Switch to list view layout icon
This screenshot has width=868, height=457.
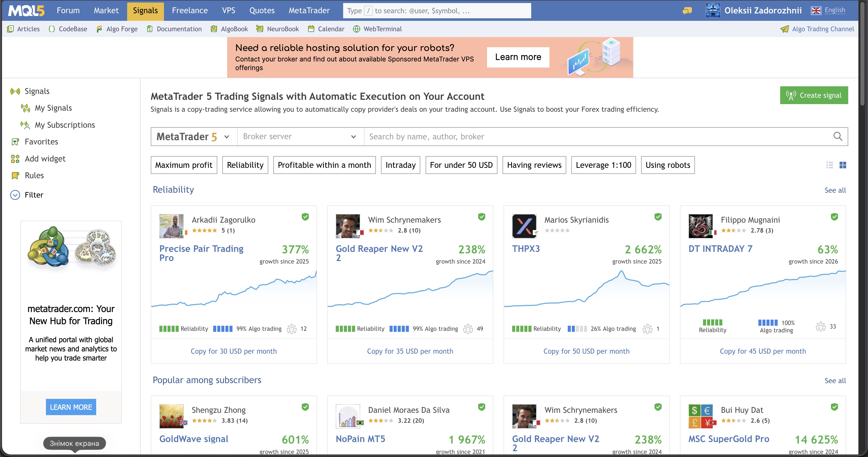tap(830, 165)
